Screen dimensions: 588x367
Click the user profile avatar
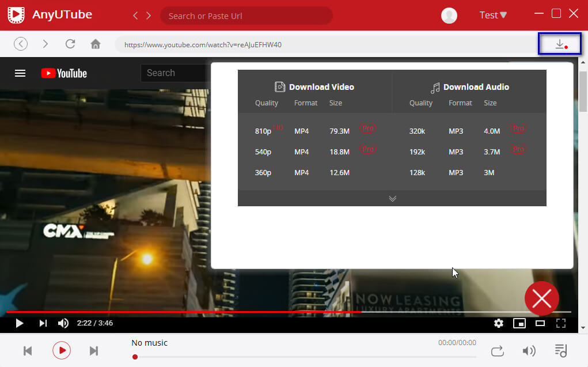(449, 16)
